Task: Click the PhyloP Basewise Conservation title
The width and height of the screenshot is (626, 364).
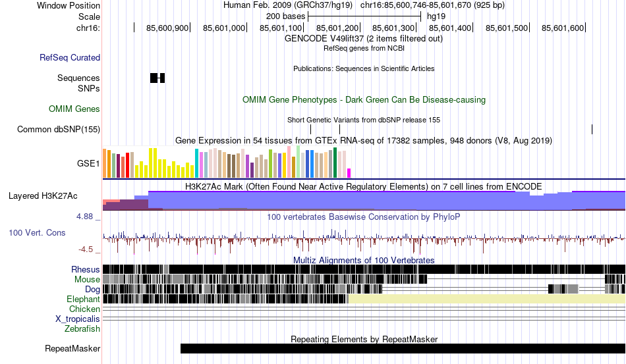Action: [363, 217]
